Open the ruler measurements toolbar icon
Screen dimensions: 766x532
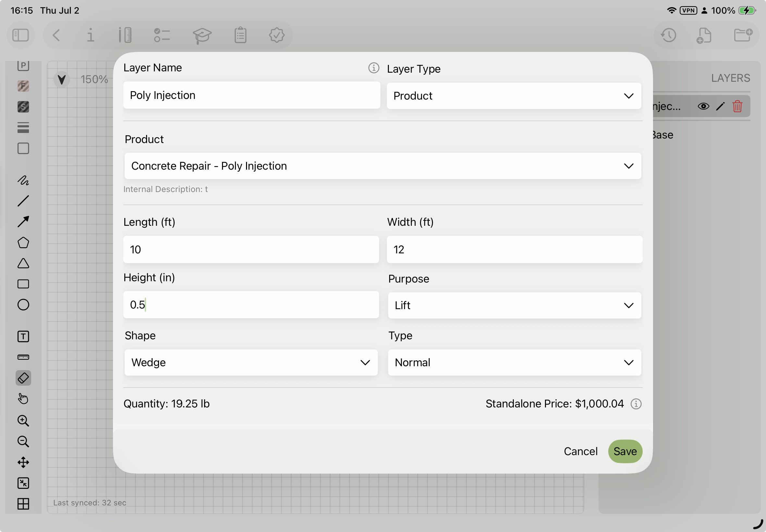click(x=125, y=35)
